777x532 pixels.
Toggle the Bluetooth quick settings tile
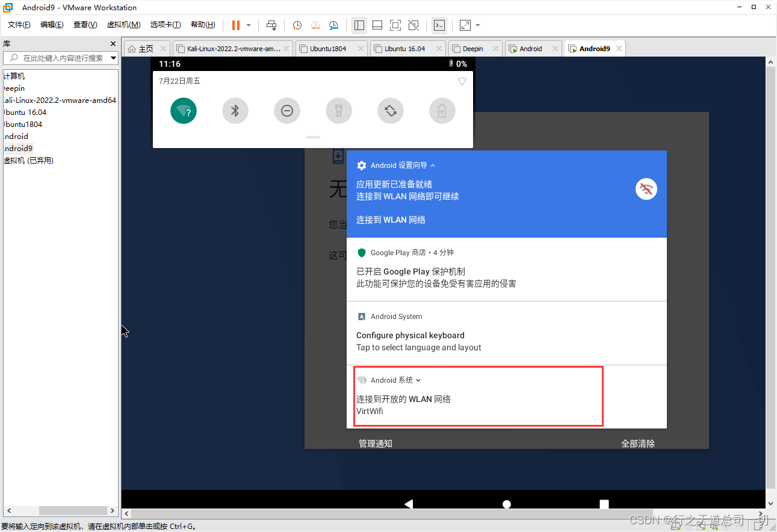coord(235,111)
